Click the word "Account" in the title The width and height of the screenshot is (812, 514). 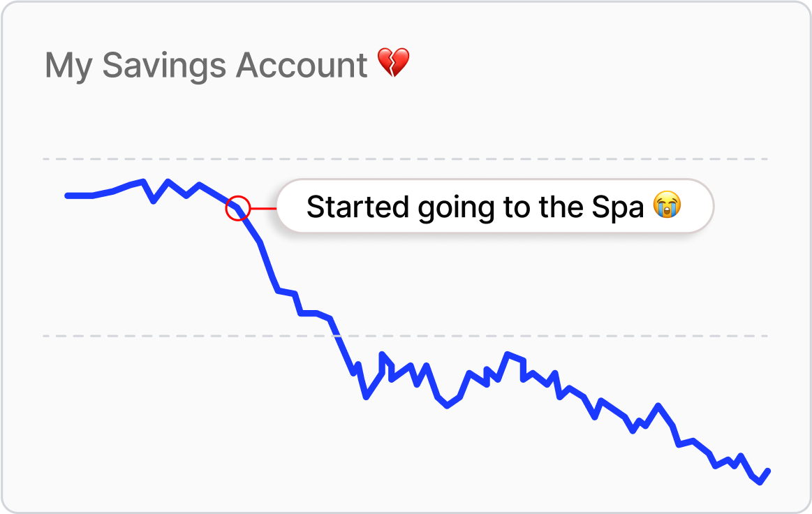coord(301,66)
